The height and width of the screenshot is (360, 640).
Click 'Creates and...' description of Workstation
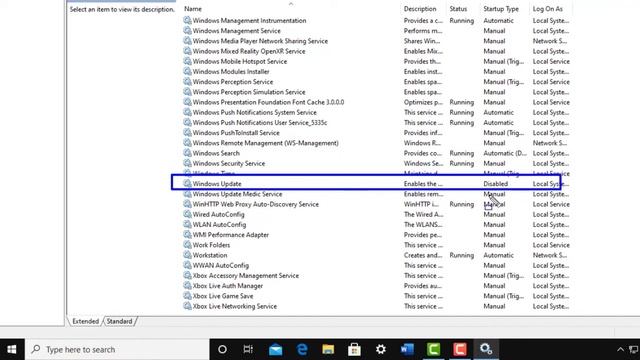[x=423, y=255]
